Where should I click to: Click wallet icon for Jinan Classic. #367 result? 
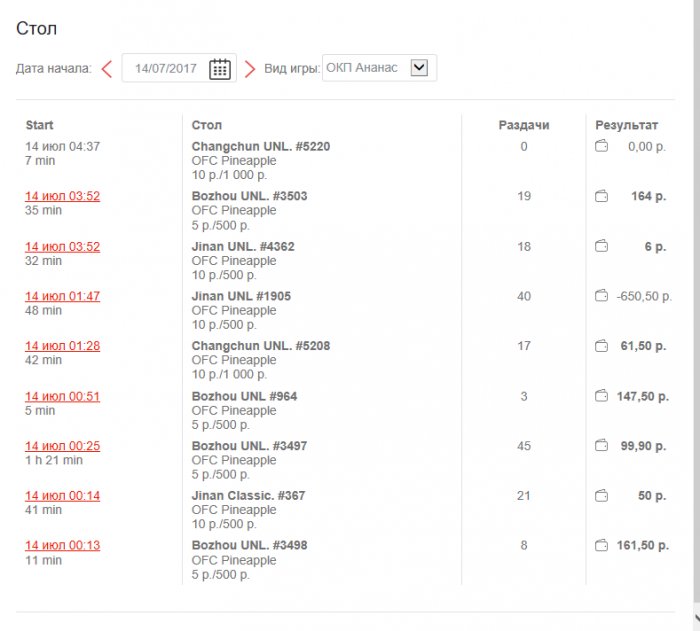(x=602, y=496)
